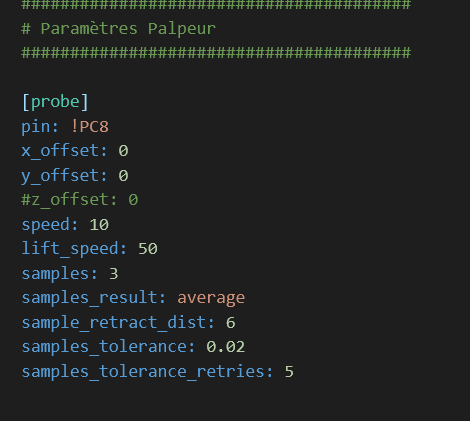Click the lift_speed value 50
The width and height of the screenshot is (470, 421).
coord(148,249)
